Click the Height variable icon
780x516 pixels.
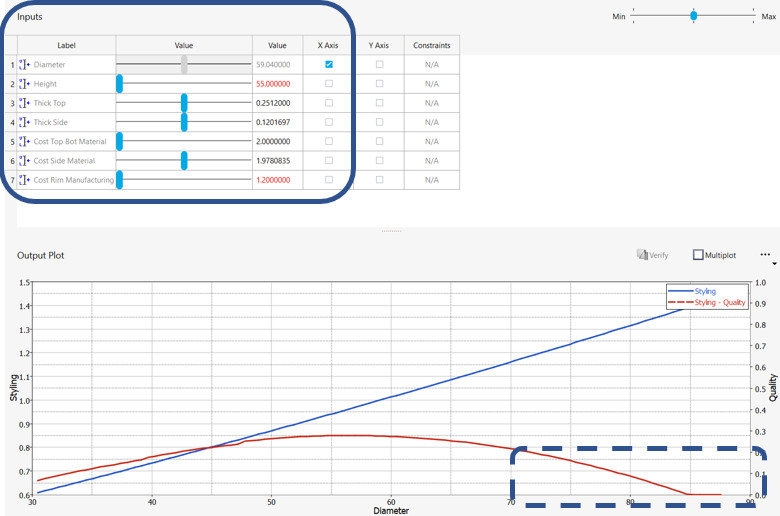pos(25,84)
